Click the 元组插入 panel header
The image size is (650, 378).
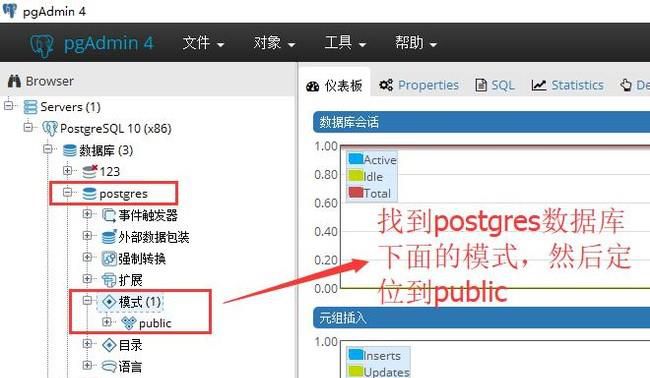tap(481, 318)
